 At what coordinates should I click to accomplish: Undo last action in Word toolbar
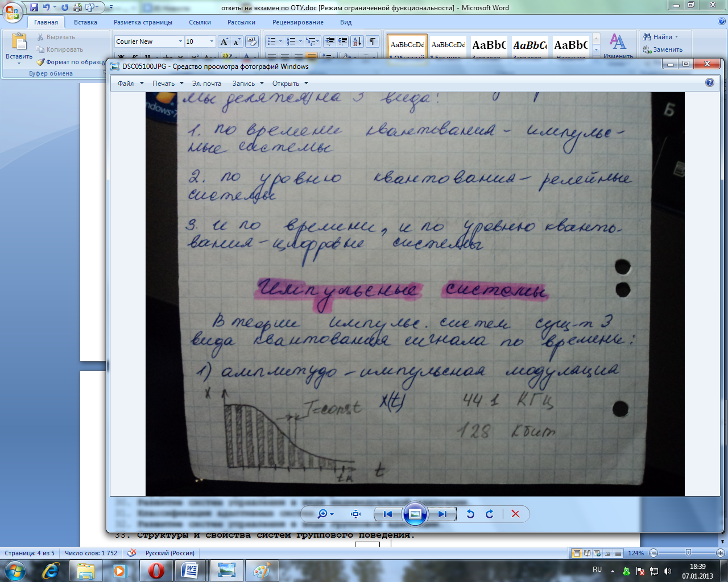47,7
